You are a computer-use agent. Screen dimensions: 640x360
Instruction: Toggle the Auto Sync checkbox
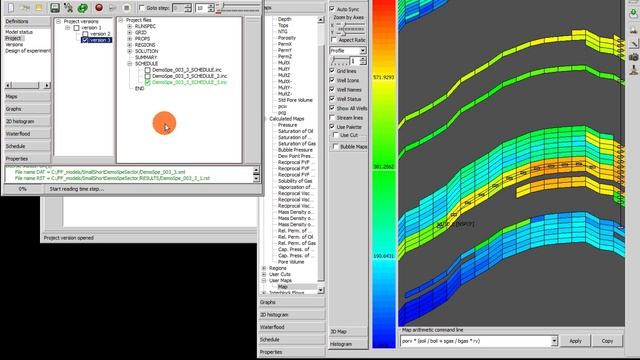click(x=332, y=9)
